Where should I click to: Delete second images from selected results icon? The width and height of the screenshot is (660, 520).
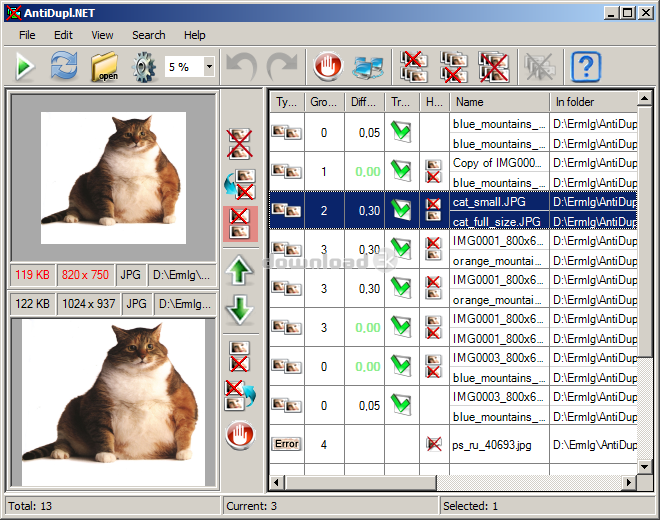coord(453,67)
